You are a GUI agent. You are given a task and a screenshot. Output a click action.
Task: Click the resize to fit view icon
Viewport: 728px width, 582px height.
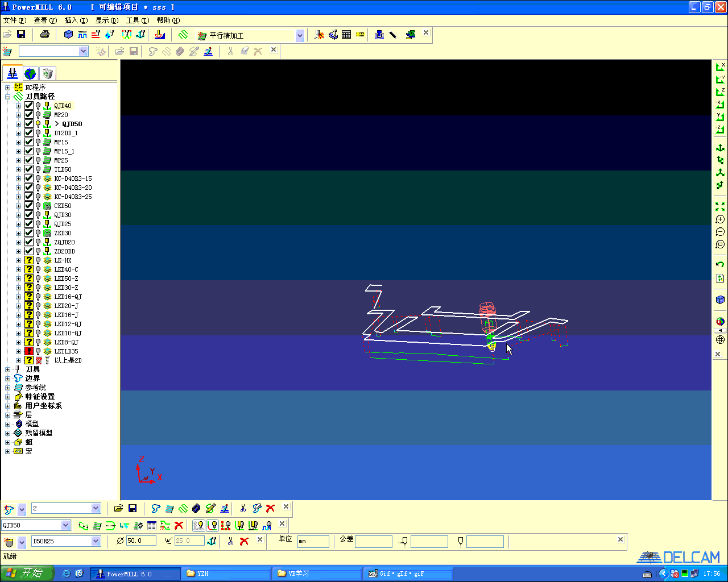(x=720, y=207)
